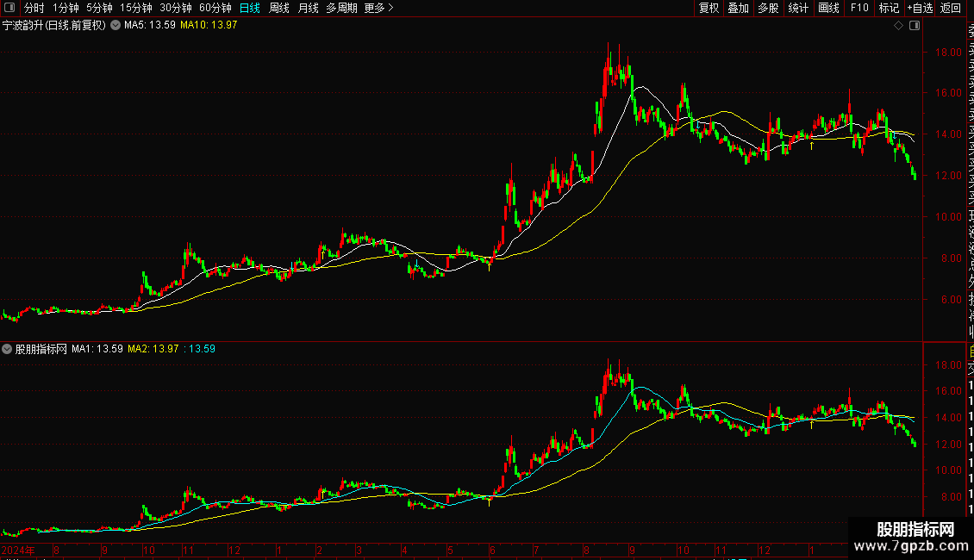This screenshot has width=974, height=560.
Task: Add stock via +自选 button
Action: tap(920, 8)
